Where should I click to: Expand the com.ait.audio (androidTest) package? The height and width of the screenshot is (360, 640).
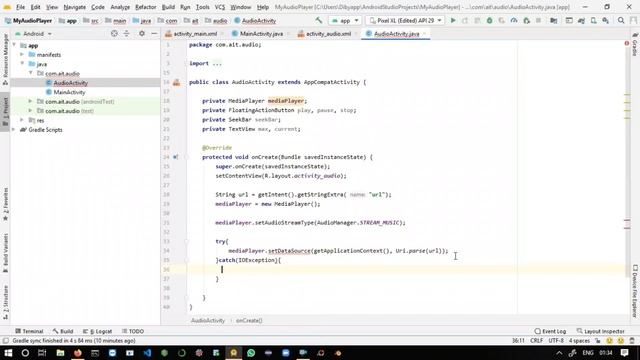click(x=30, y=101)
